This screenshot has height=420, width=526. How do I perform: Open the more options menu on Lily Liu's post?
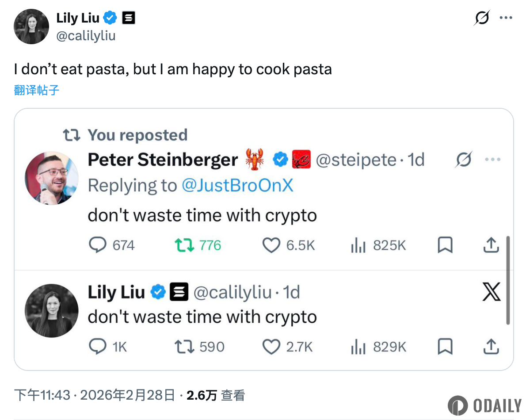506,18
